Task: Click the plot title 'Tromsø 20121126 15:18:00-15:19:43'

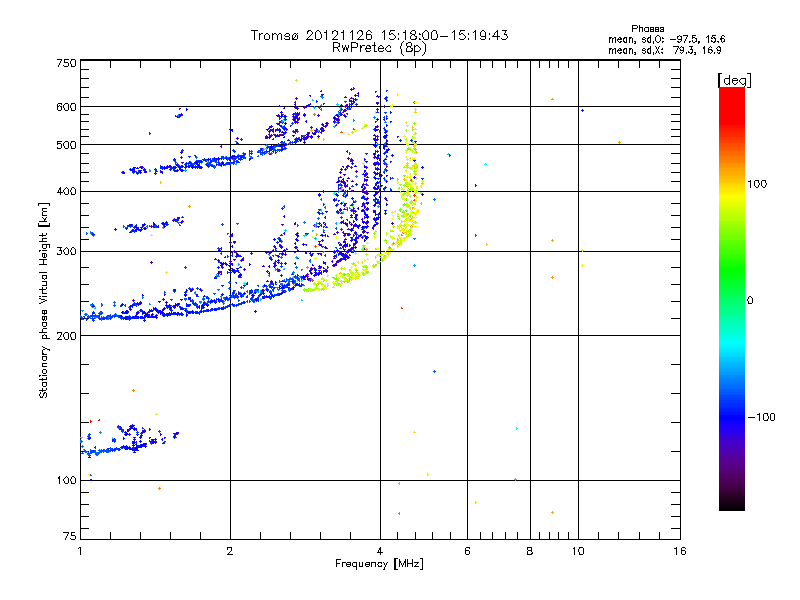Action: pos(379,35)
